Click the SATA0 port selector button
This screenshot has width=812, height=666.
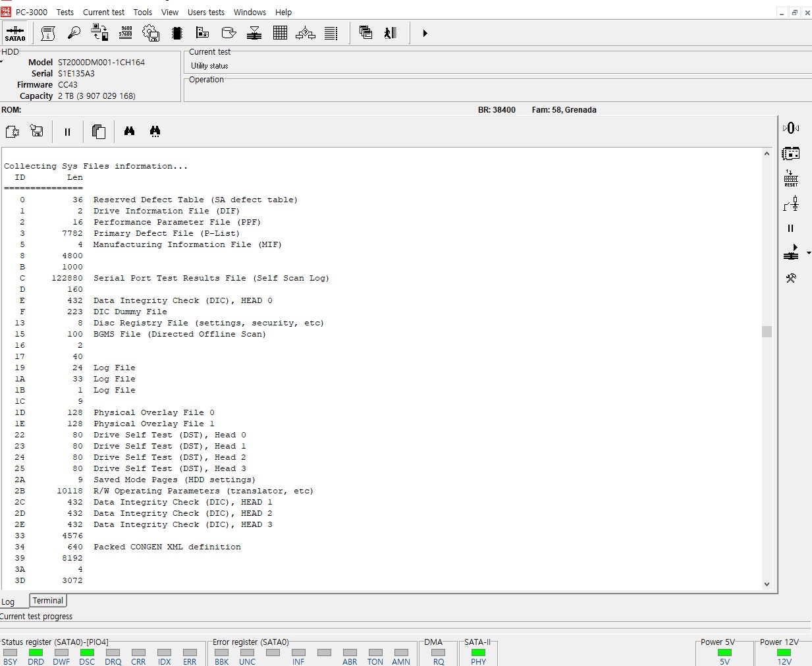(15, 33)
